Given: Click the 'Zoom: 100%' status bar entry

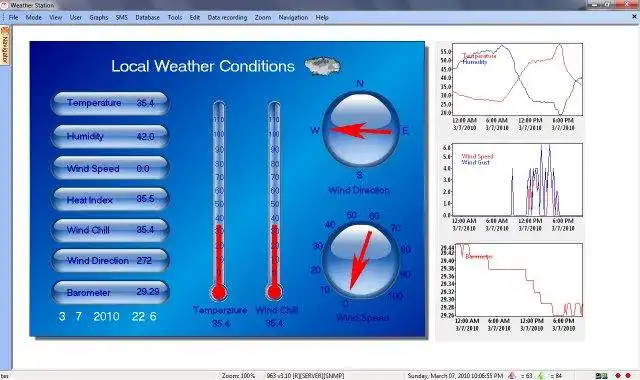Looking at the screenshot, I should [x=238, y=376].
